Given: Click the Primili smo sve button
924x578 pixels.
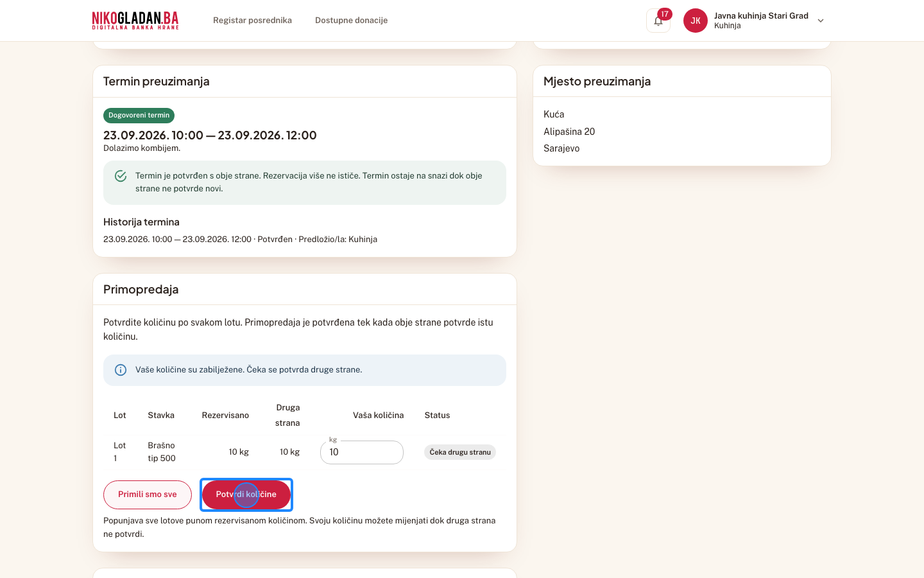Looking at the screenshot, I should (148, 495).
